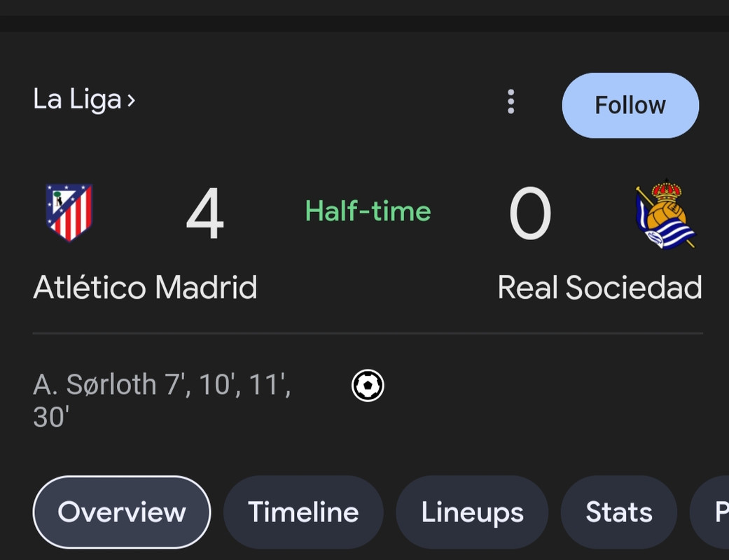This screenshot has height=560, width=729.
Task: Follow this match
Action: [x=630, y=105]
